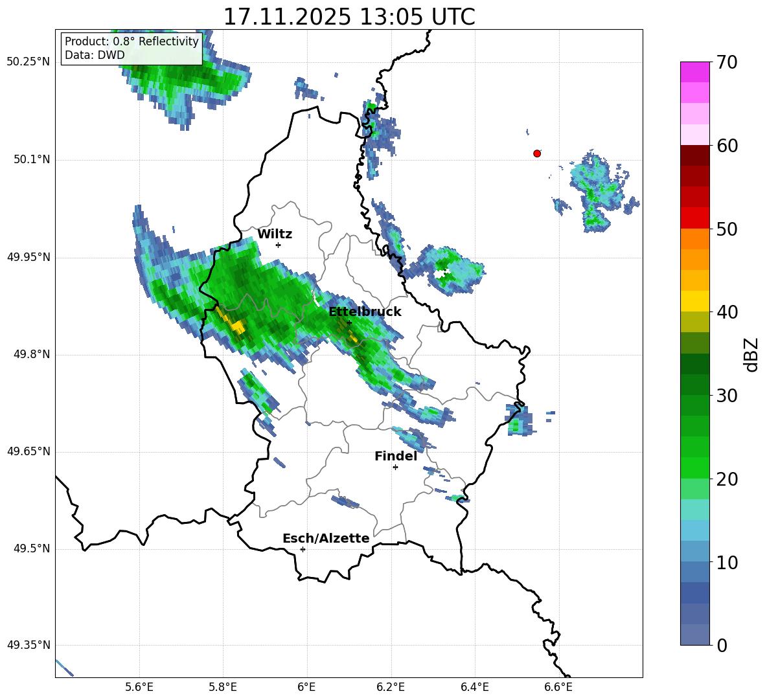The width and height of the screenshot is (767, 700).
Task: Click the Wiltz station cross marker
Action: (x=279, y=245)
